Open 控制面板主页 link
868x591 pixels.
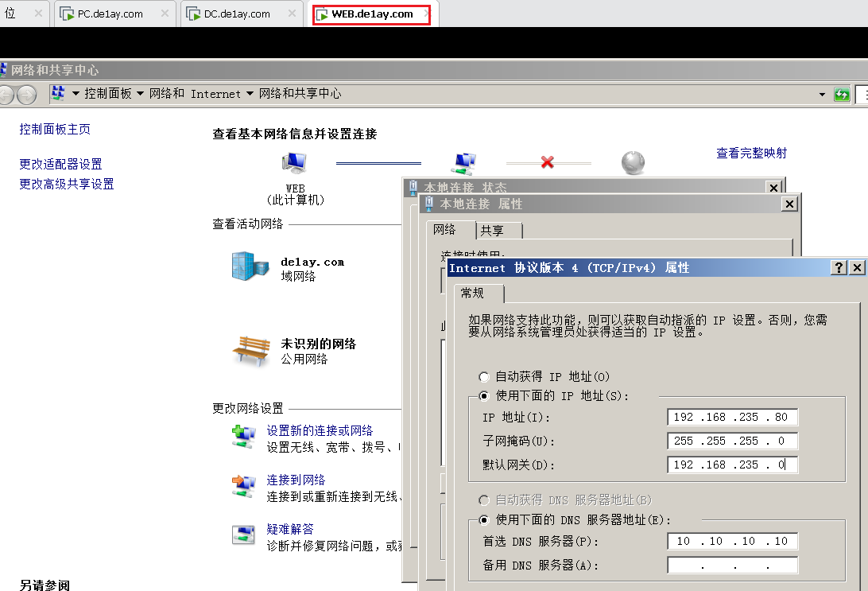(x=55, y=129)
